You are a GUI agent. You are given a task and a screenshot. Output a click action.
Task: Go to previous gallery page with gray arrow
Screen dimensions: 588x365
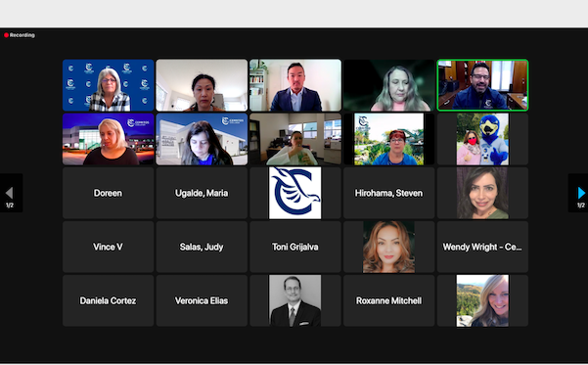click(10, 193)
